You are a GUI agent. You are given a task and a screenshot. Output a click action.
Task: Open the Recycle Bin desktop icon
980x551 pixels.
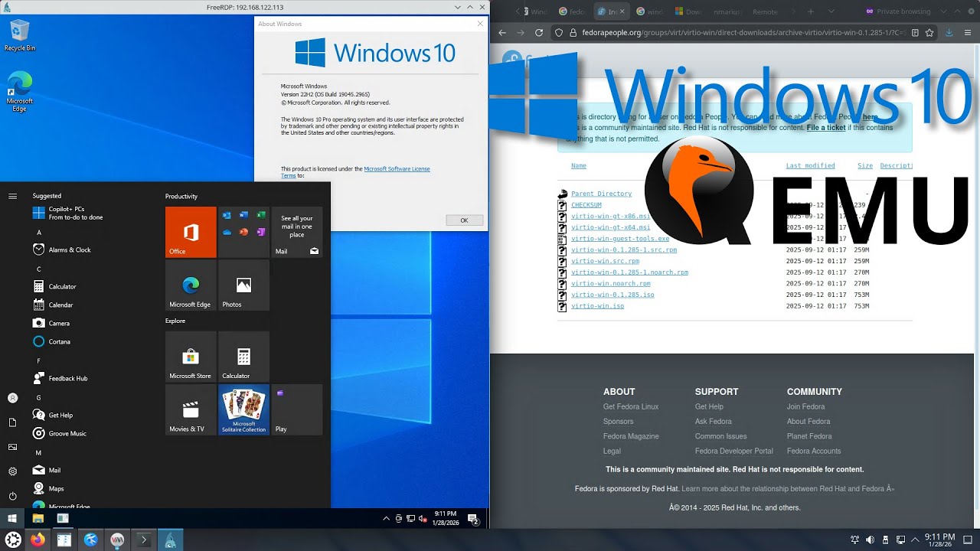[x=19, y=36]
